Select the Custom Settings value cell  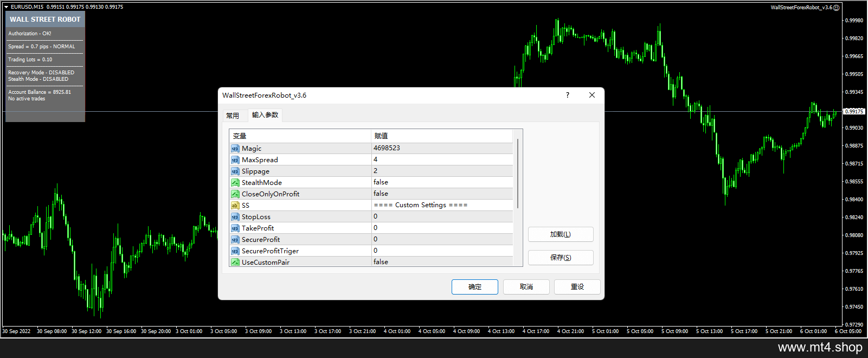click(442, 205)
